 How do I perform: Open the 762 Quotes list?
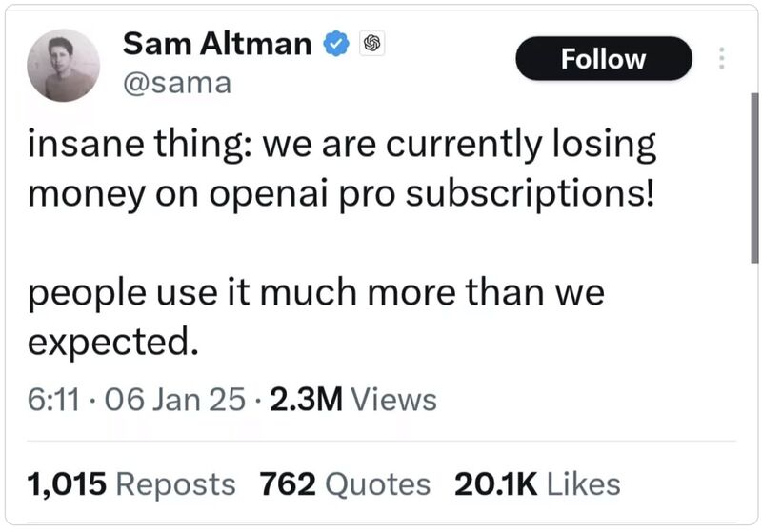[345, 483]
